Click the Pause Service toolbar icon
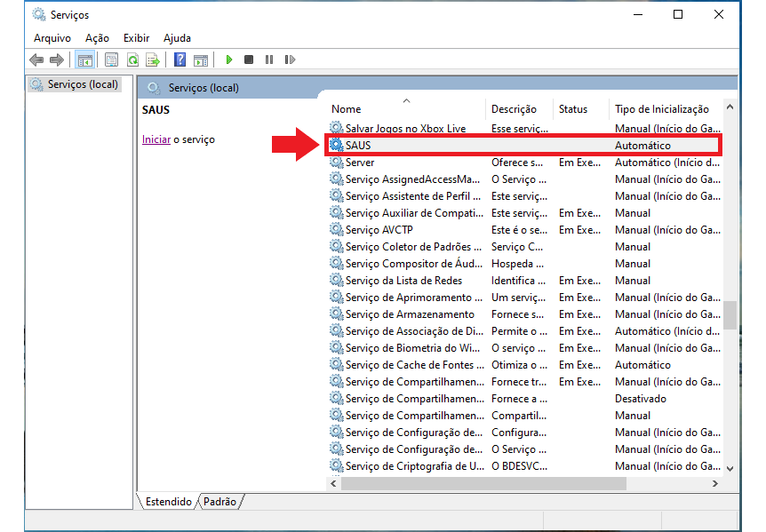The width and height of the screenshot is (766, 532). [269, 60]
